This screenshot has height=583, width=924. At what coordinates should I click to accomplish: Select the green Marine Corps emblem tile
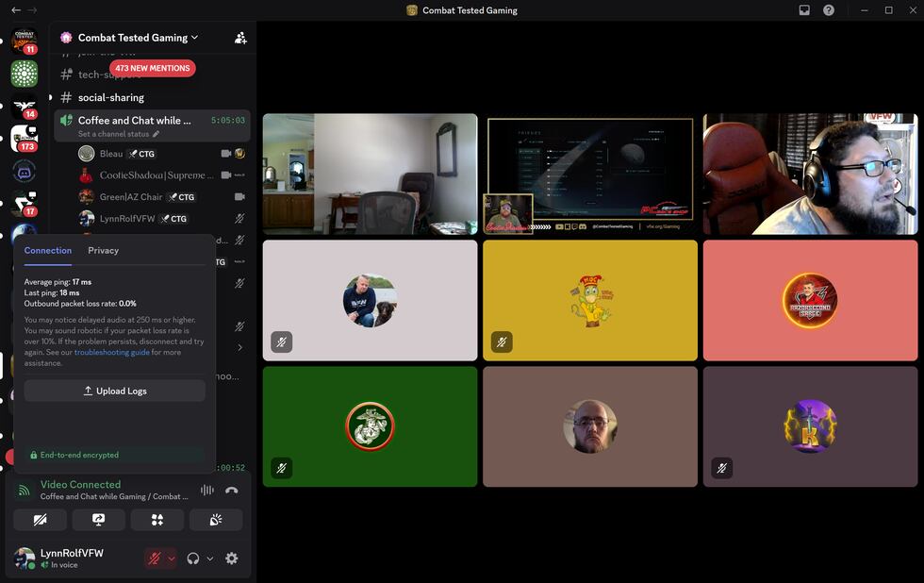[370, 426]
